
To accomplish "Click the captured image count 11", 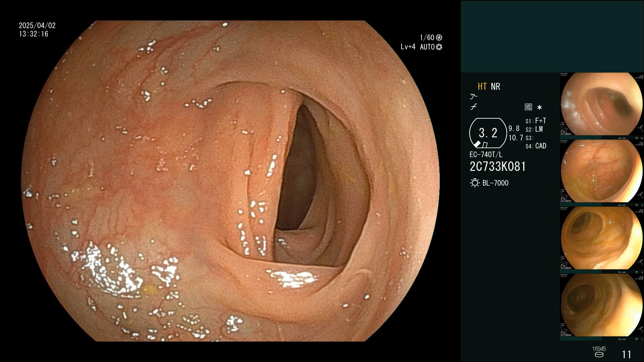I will 627,354.
